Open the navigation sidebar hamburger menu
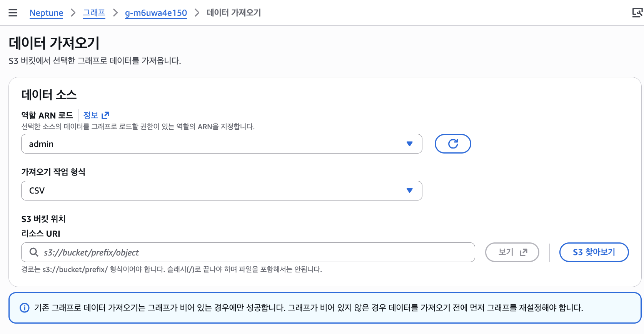The image size is (644, 334). (x=13, y=12)
